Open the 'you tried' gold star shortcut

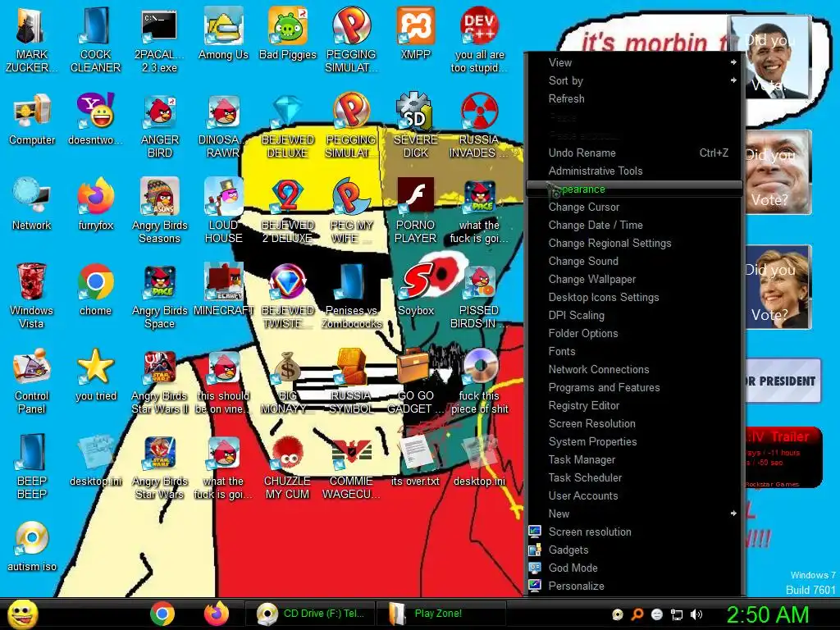[x=96, y=375]
